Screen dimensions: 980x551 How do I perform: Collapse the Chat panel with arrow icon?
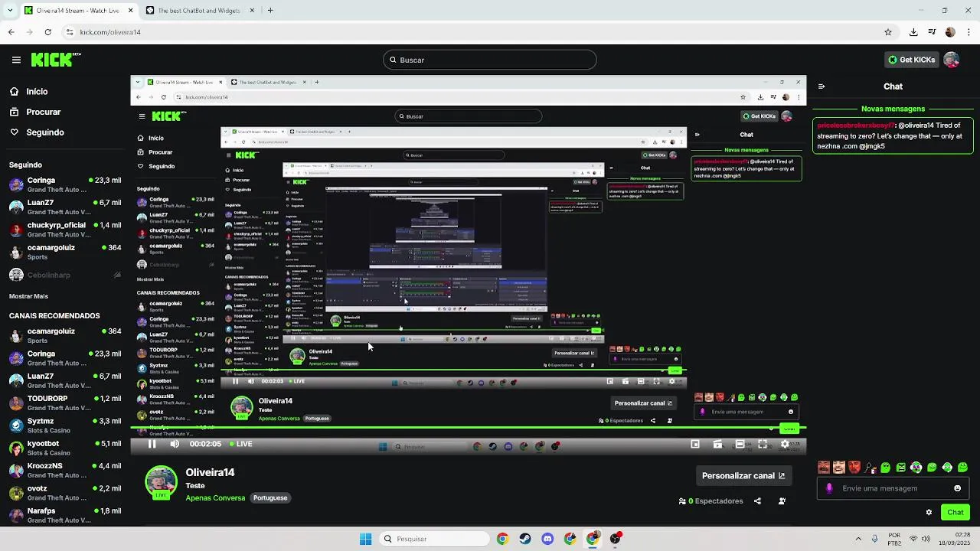[x=822, y=86]
